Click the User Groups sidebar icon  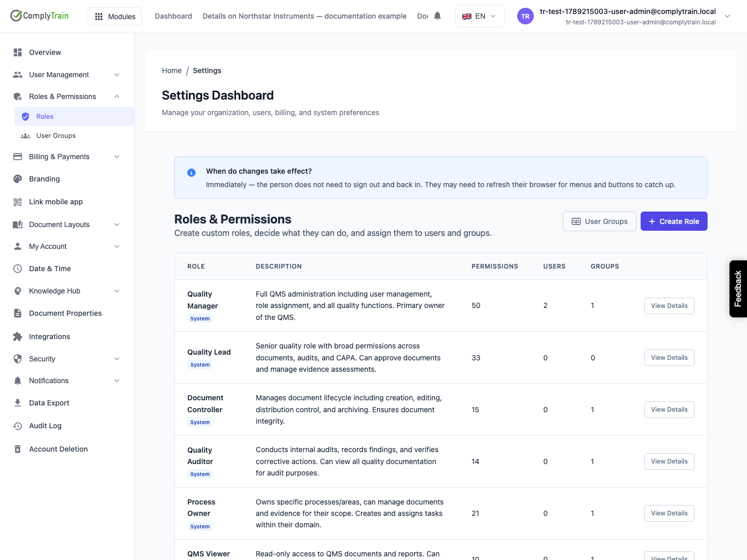(25, 136)
